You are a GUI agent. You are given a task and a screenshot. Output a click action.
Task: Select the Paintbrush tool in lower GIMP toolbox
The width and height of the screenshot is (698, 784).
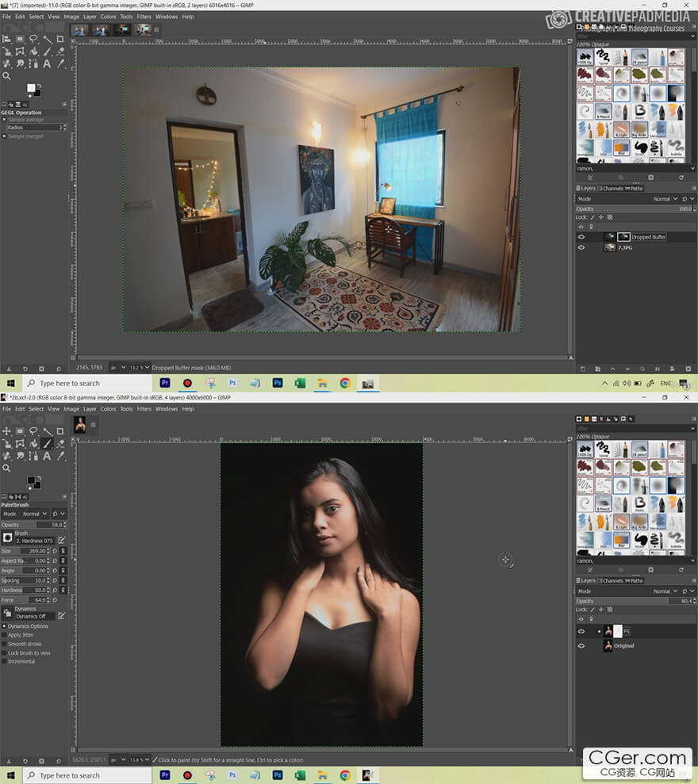[48, 444]
